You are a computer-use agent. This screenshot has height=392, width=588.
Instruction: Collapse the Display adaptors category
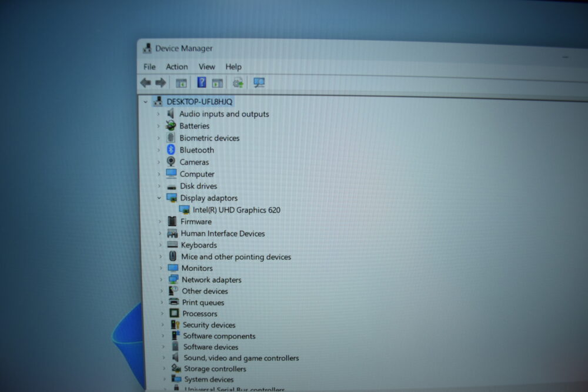click(x=159, y=198)
